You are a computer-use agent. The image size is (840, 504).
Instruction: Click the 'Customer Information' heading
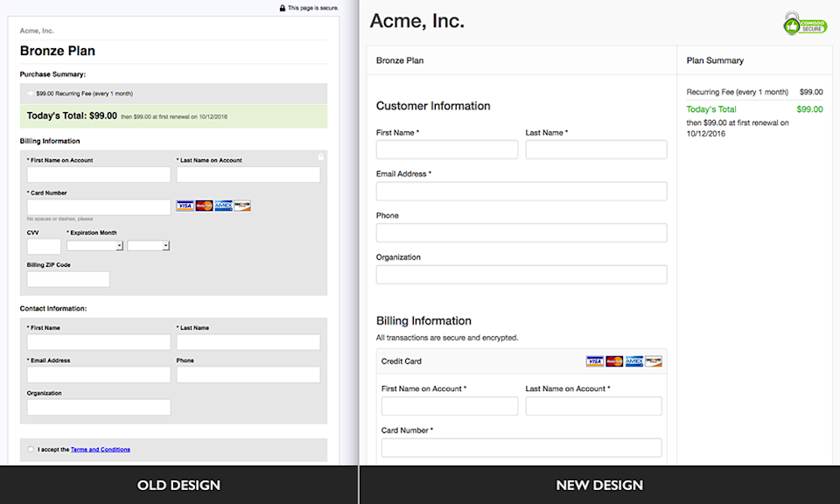tap(433, 106)
